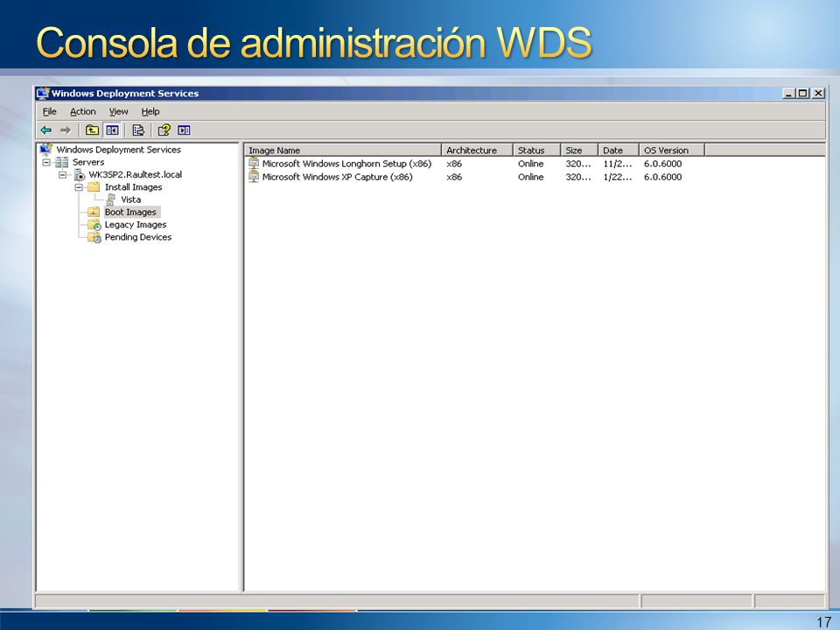Click the 11/2… date in Longhorn Setup row
Viewport: 840px width, 630px height.
coord(618,164)
